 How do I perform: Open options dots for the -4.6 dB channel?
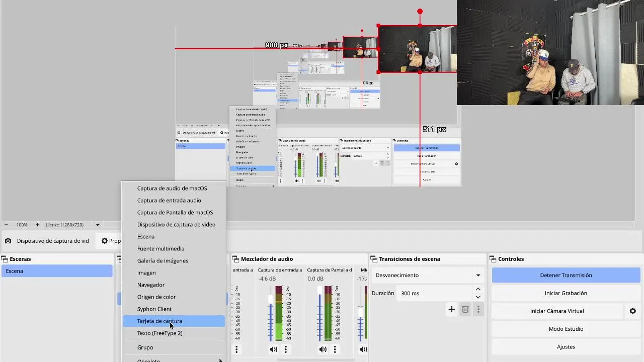coord(286,349)
